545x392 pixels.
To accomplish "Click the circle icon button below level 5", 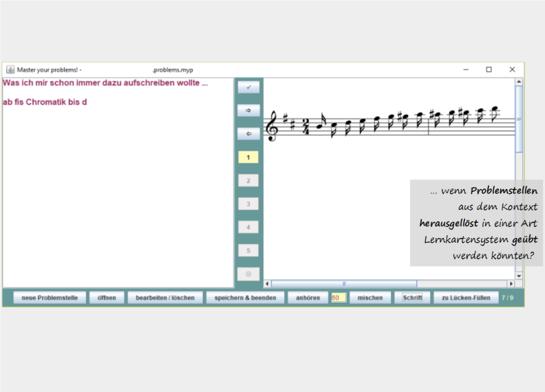I will pyautogui.click(x=248, y=274).
